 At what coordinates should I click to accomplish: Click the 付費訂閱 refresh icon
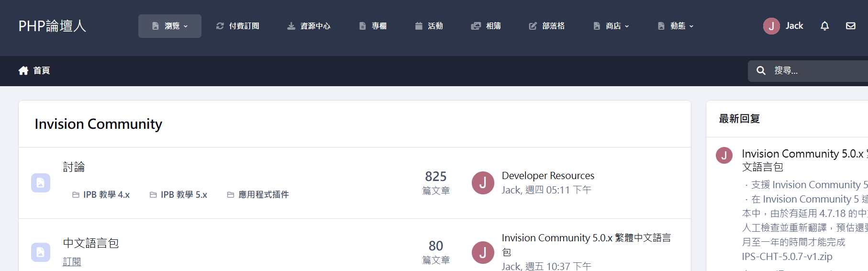(x=220, y=26)
